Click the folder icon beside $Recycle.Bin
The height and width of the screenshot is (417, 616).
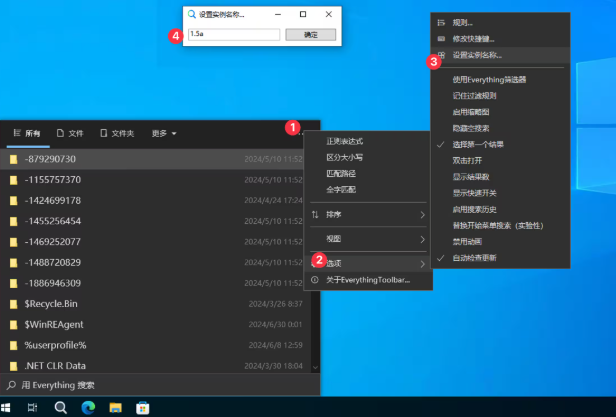click(x=14, y=304)
